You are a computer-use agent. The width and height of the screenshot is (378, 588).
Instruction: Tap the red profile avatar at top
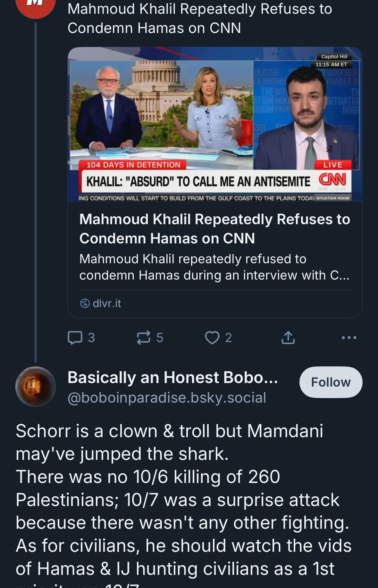click(x=35, y=6)
